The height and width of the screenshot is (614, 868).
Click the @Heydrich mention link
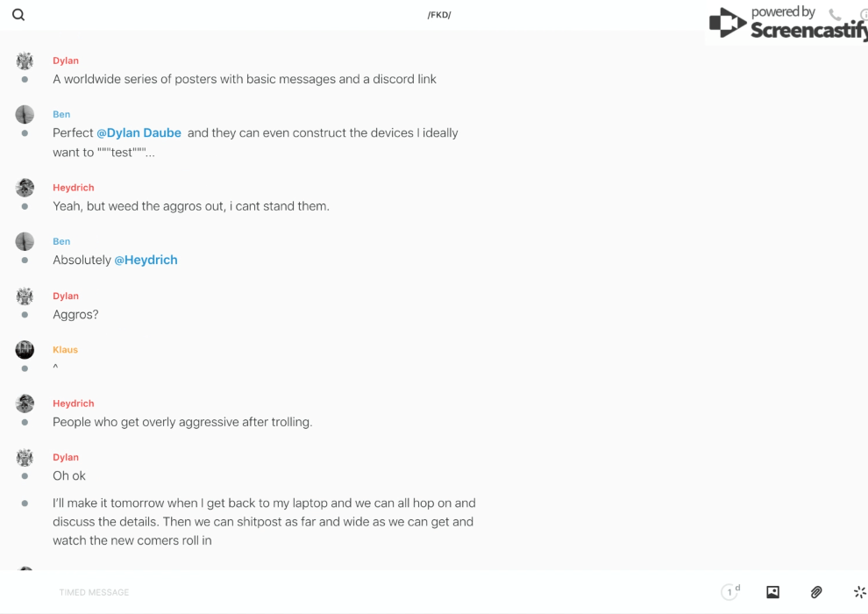(146, 261)
